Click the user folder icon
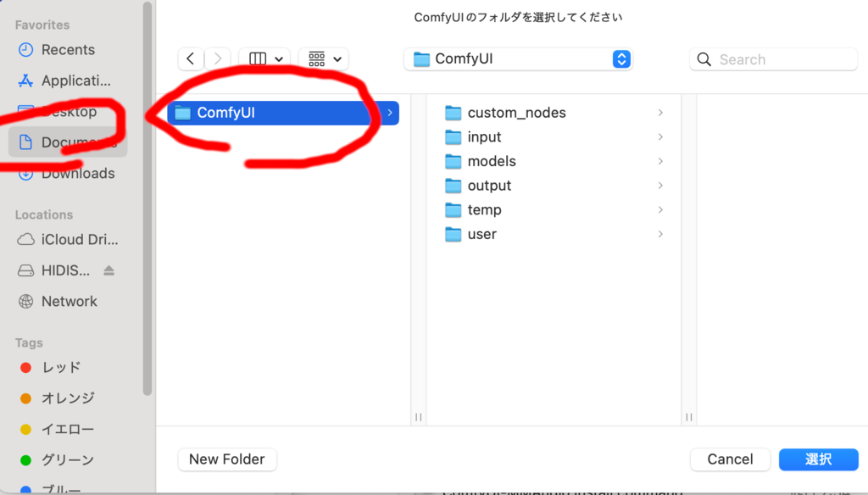The image size is (868, 495). click(x=453, y=235)
